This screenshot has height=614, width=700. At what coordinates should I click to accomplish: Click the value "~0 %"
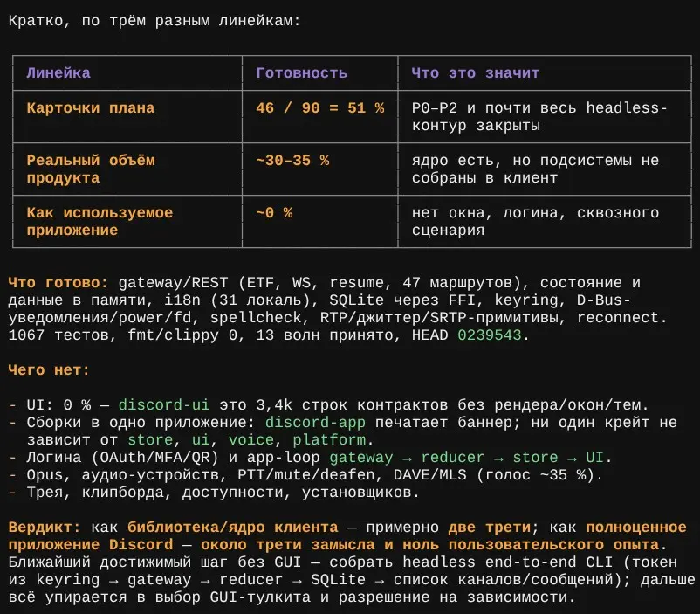pos(274,213)
